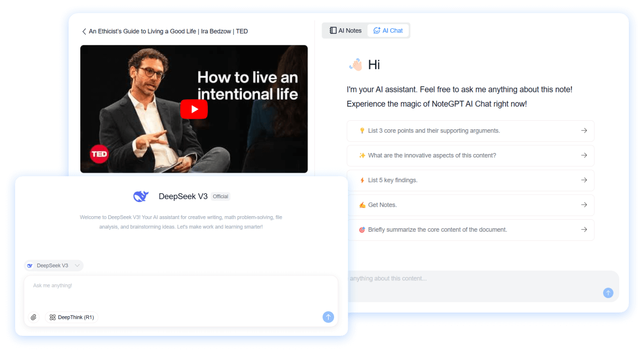Click the DeepSeek send arrow button
This screenshot has width=644, height=353.
[329, 317]
